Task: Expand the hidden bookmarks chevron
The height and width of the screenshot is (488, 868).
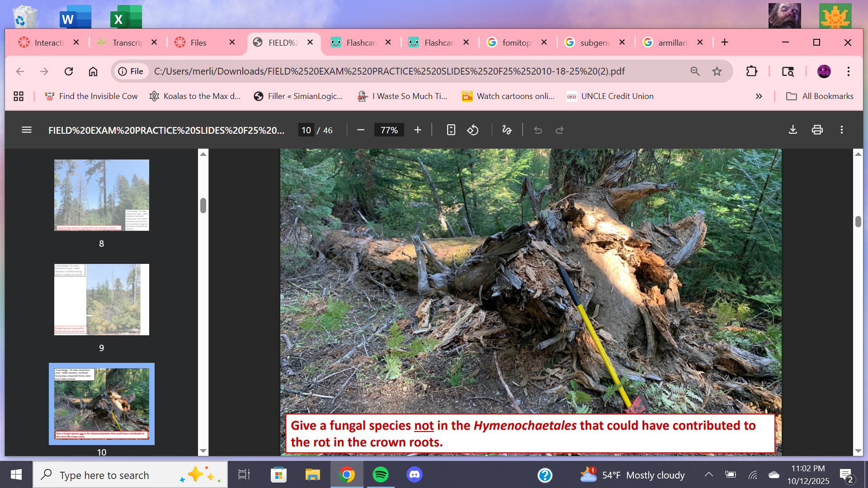Action: pyautogui.click(x=759, y=96)
